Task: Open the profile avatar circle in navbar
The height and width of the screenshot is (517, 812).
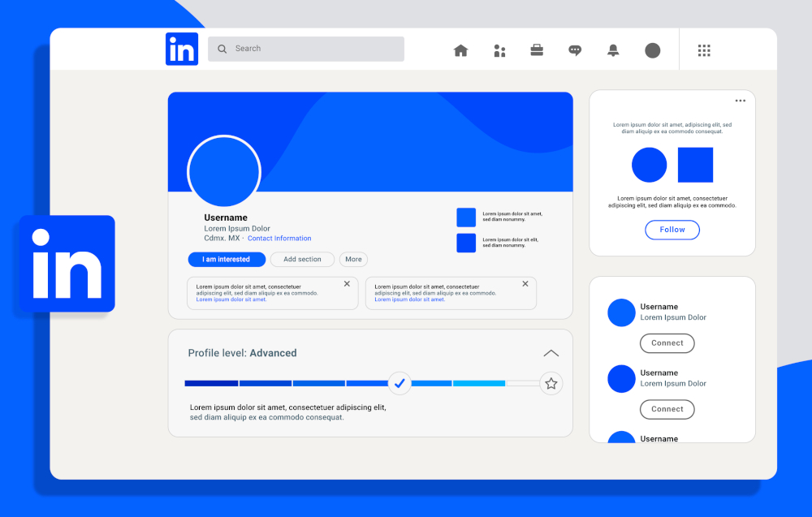Action: [x=653, y=50]
